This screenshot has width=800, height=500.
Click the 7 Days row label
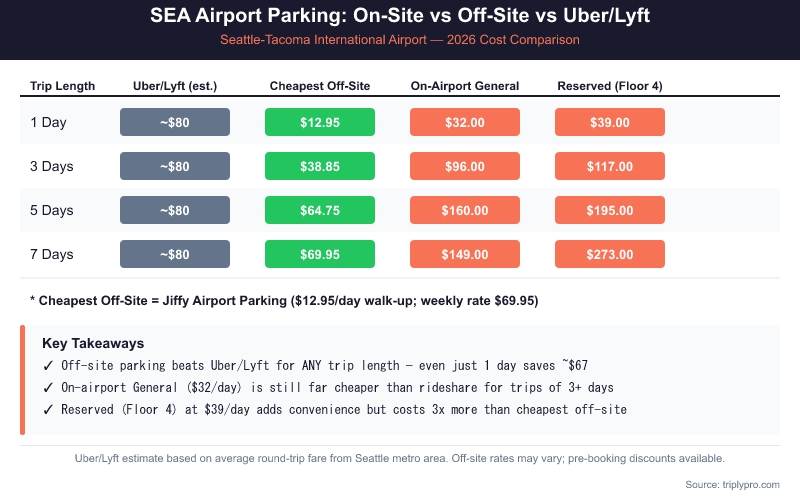tap(52, 254)
